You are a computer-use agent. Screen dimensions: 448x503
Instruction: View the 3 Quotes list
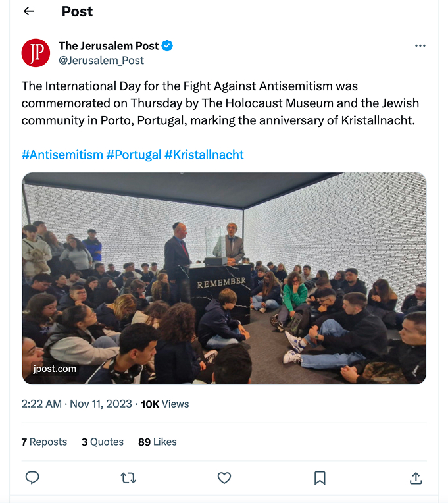pos(103,442)
